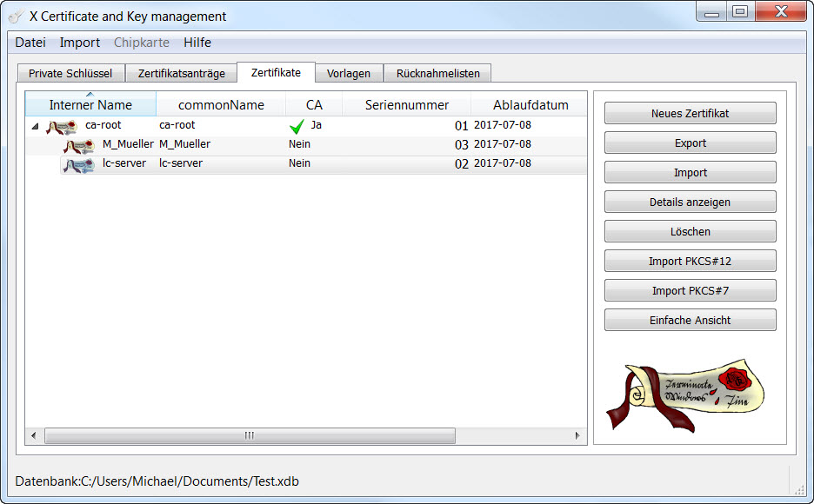
Task: Switch to Rücknahmelisten tab
Action: coord(437,74)
